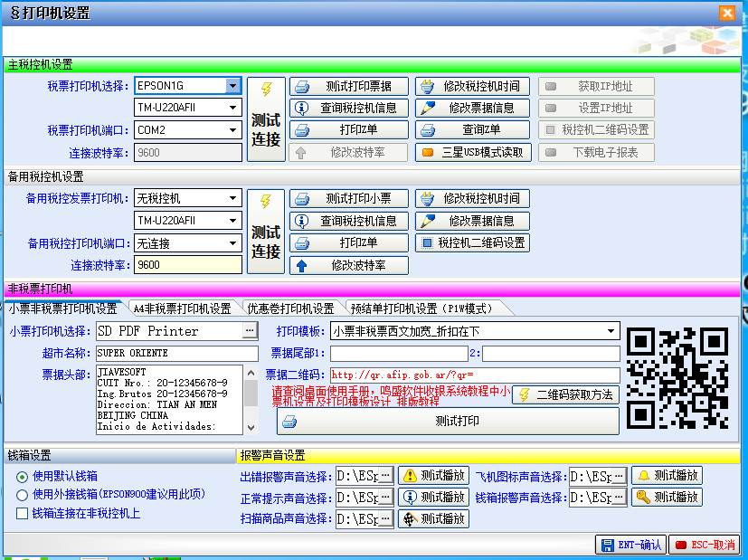Screen dimensions: 748x560
Task: Click 查询Z单 in main fiscal section
Action: pos(473,130)
